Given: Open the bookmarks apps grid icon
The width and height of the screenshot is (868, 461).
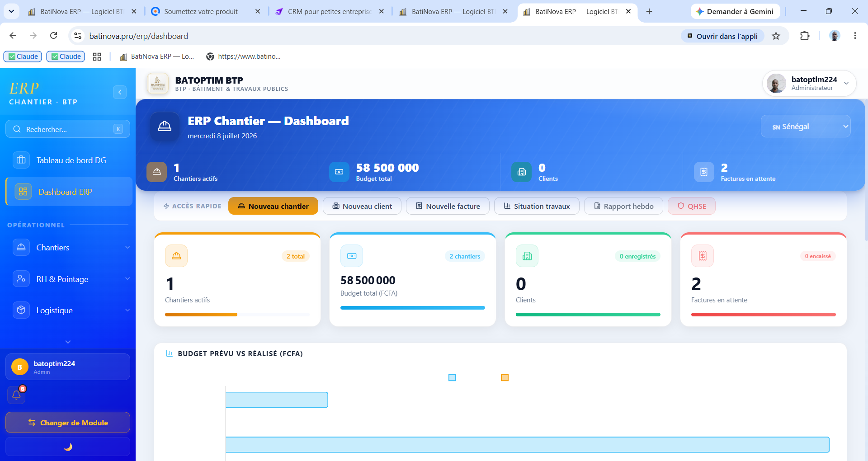Looking at the screenshot, I should point(97,56).
